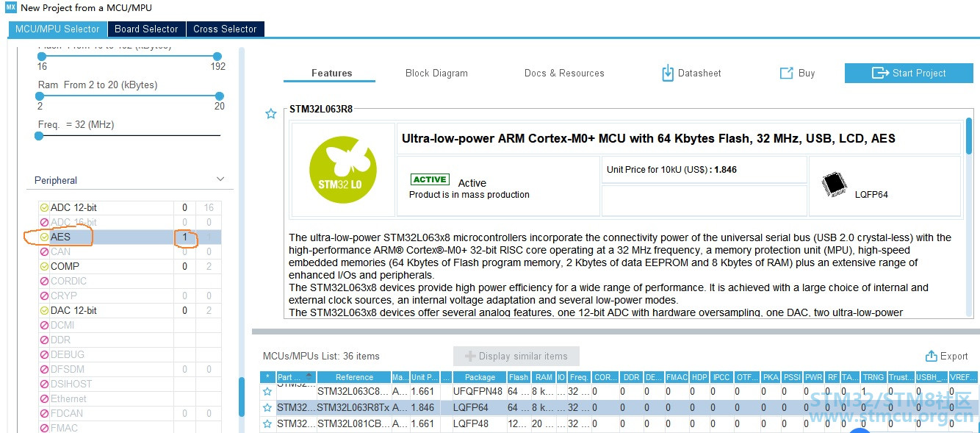Toggle the FDCAN peripheral filter
Screen dimensions: 980x433
44,413
